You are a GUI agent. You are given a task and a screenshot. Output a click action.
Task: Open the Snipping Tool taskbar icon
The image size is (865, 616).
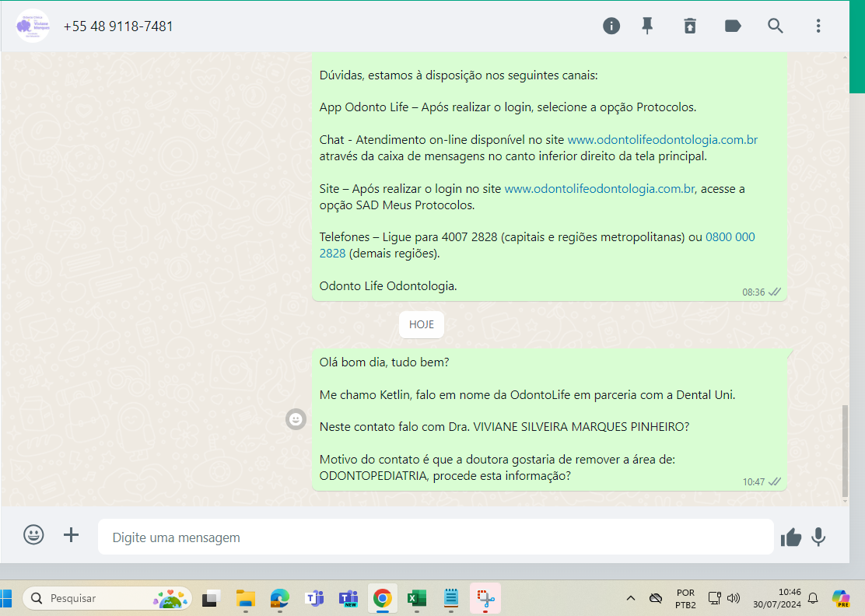click(485, 598)
